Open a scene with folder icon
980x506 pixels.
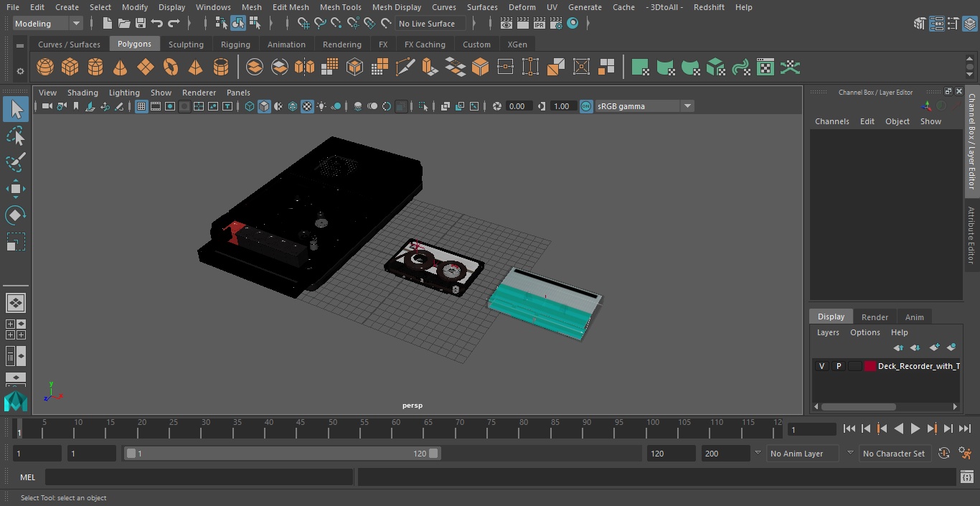[x=124, y=24]
